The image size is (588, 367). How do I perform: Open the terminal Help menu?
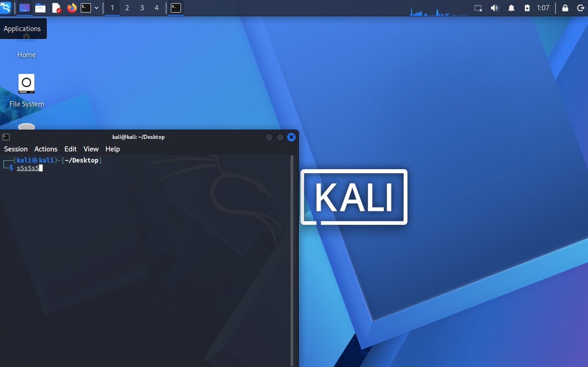(113, 149)
